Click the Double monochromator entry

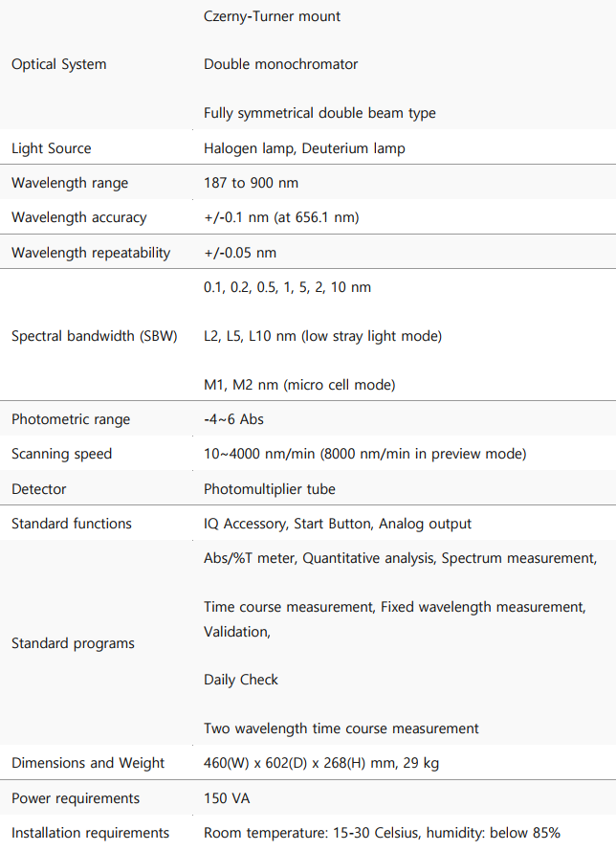coord(280,64)
